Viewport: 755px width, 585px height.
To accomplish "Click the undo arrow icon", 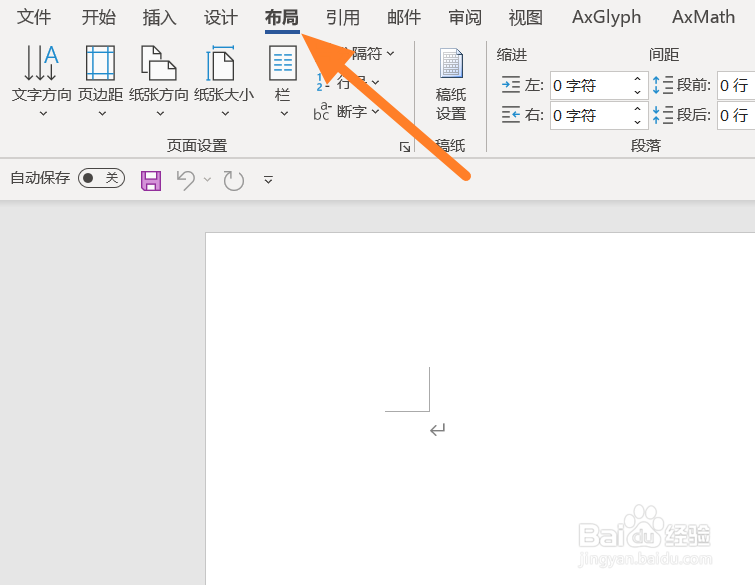I will click(185, 180).
